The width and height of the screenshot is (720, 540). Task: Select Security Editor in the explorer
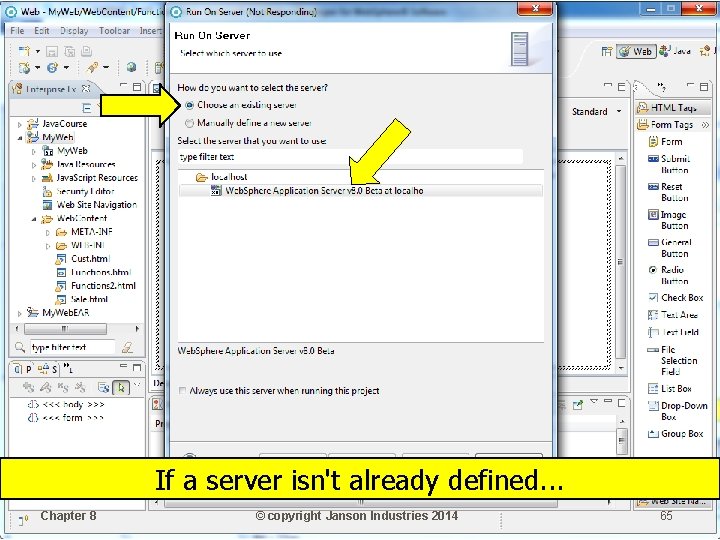tap(85, 191)
